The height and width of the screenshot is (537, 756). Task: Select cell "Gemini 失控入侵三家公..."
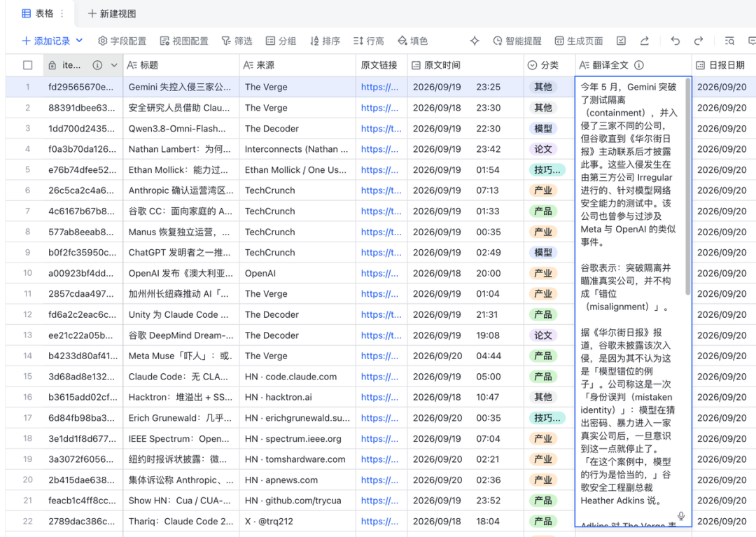[x=181, y=88]
